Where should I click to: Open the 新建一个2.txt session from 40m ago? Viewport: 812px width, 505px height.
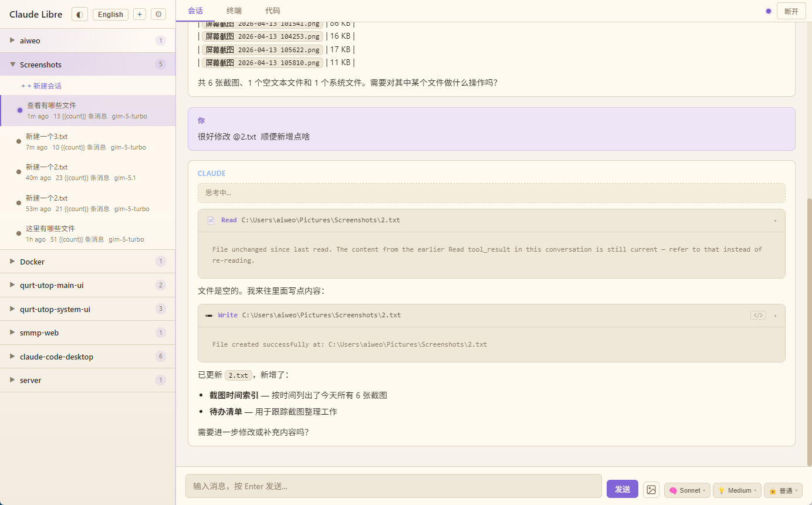[87, 172]
